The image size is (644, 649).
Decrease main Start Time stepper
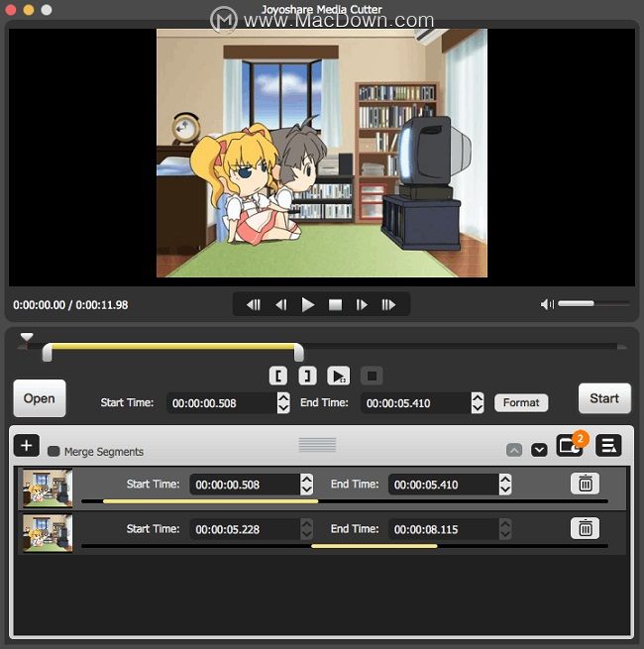[283, 408]
